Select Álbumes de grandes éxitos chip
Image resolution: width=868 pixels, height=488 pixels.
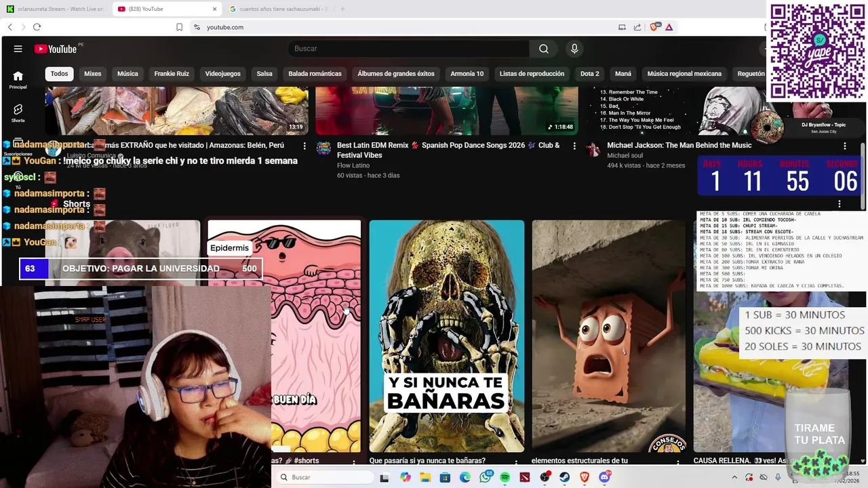[x=396, y=74]
